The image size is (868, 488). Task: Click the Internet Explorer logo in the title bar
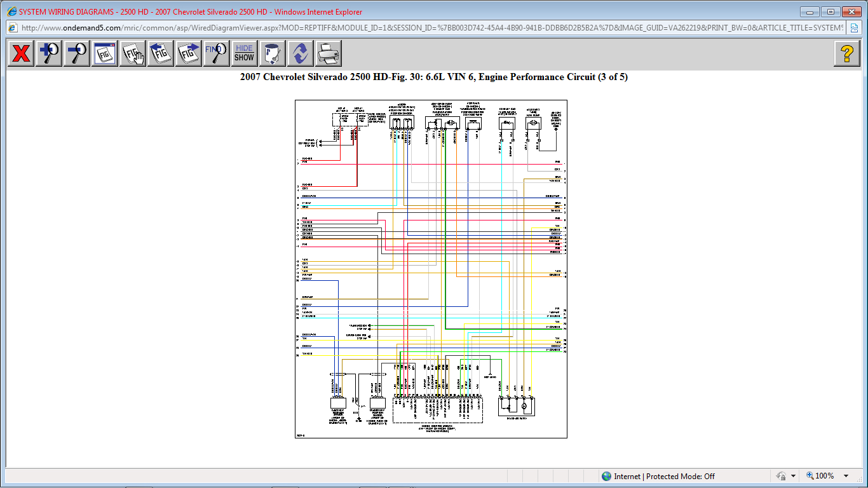11,11
